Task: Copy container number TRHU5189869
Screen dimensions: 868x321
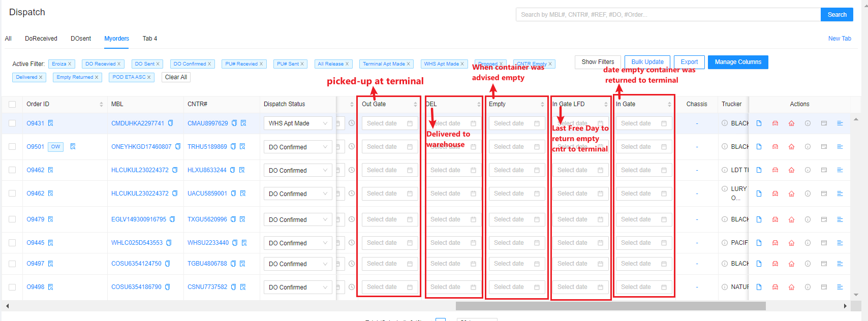Action: click(233, 147)
